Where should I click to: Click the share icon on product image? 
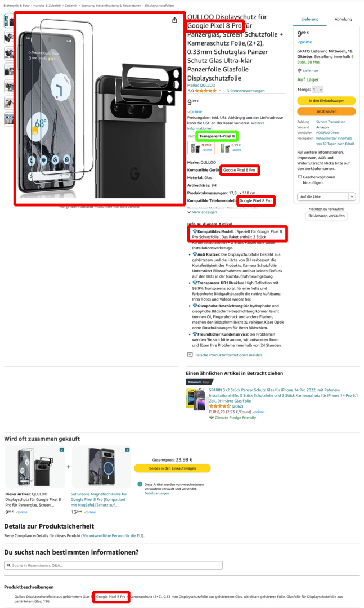pos(174,20)
